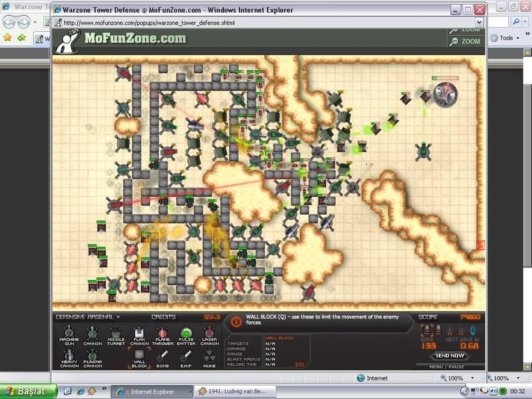
Task: Click the taskbar clock 00:32
Action: pos(517,392)
